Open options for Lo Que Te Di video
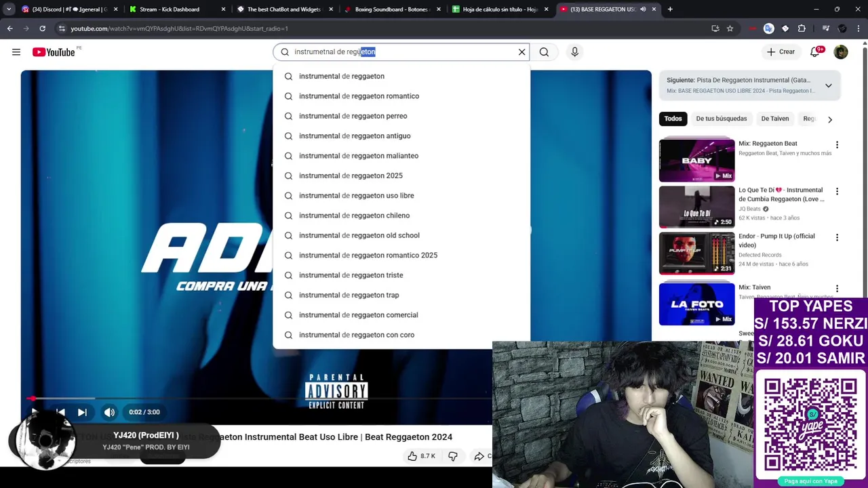Screen dimensions: 868x488 [837, 191]
